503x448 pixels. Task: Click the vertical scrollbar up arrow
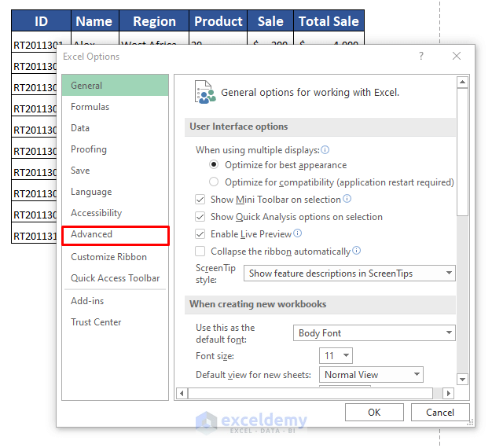point(462,83)
